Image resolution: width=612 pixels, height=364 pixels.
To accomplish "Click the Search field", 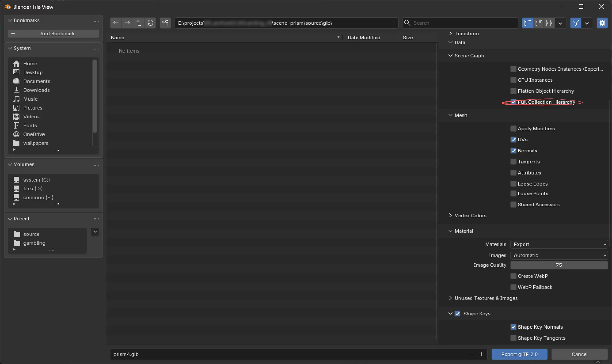I will tap(460, 23).
